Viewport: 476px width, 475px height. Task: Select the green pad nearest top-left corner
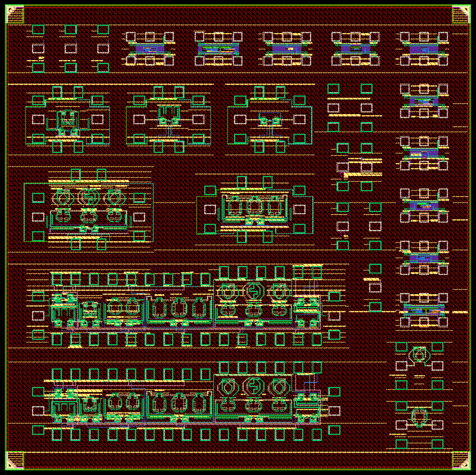38,30
